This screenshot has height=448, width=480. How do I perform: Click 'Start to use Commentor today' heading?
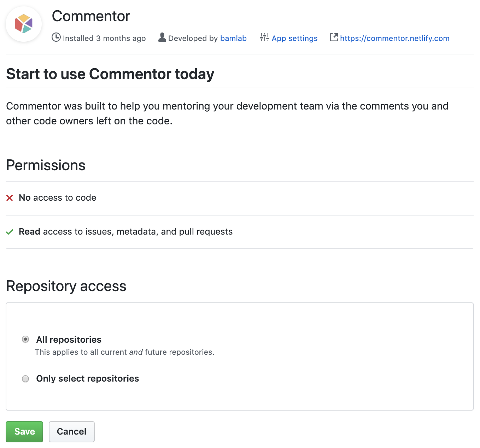(110, 74)
